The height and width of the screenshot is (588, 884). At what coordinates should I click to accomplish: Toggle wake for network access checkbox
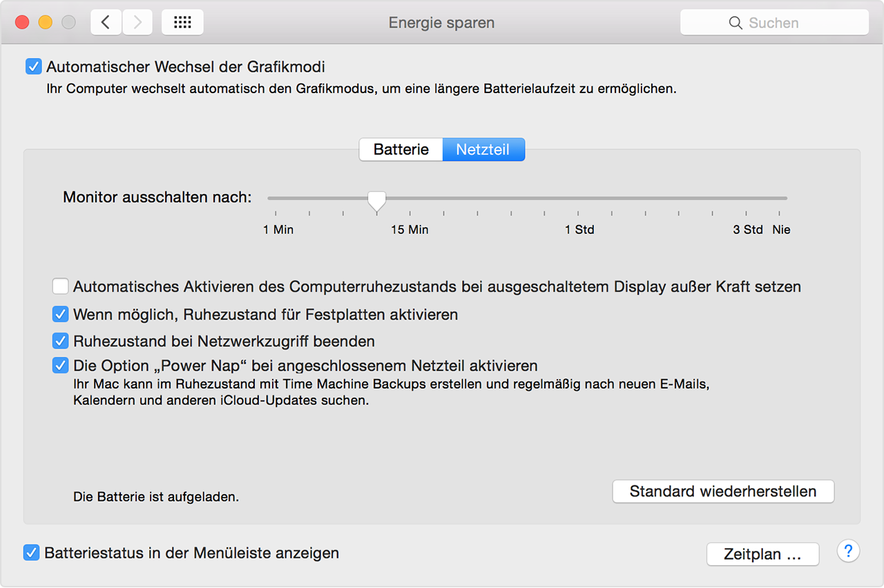[x=61, y=341]
